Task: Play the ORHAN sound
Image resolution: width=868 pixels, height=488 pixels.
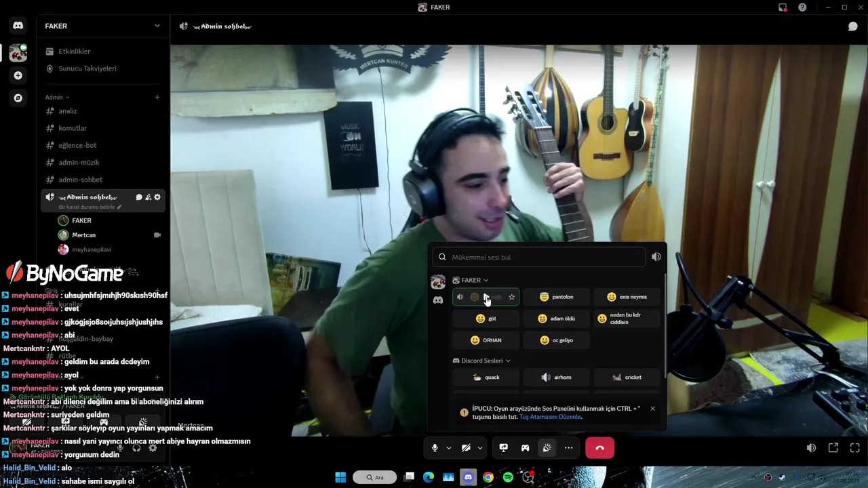Action: coord(486,340)
